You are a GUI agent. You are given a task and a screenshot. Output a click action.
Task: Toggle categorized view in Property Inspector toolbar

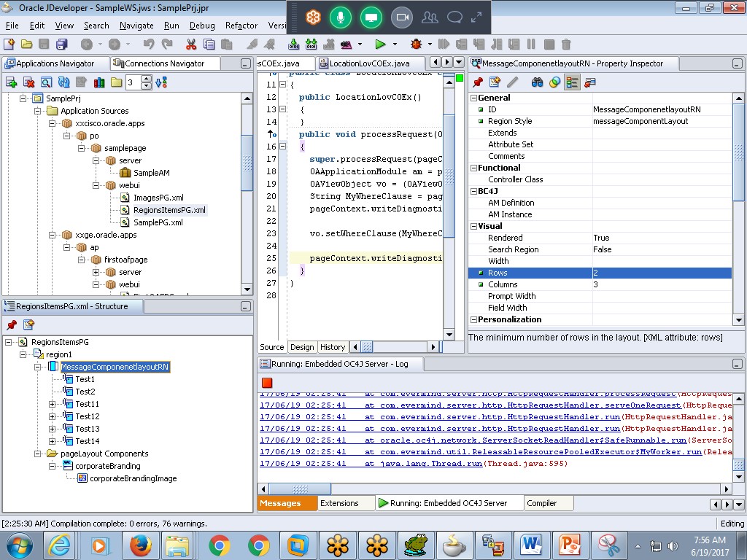tap(571, 82)
